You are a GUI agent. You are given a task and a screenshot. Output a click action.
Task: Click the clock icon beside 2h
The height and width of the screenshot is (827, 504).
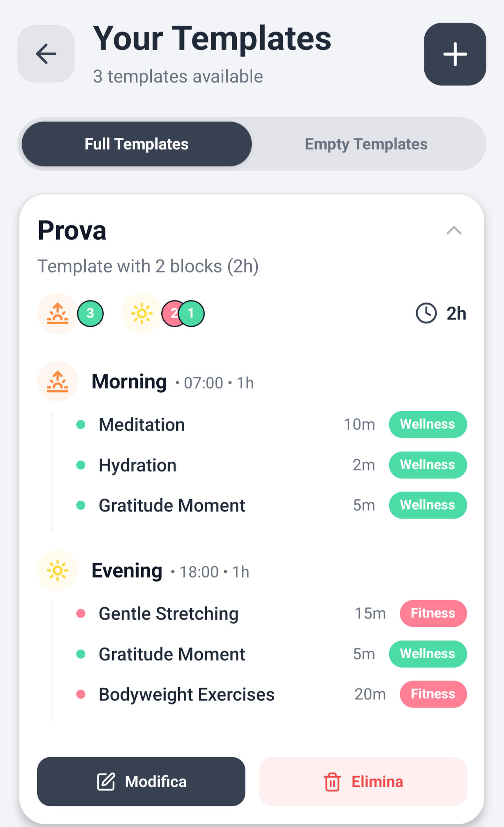click(426, 313)
